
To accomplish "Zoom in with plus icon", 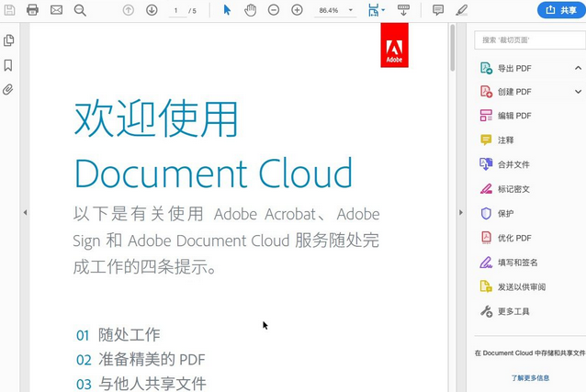I will [x=297, y=10].
